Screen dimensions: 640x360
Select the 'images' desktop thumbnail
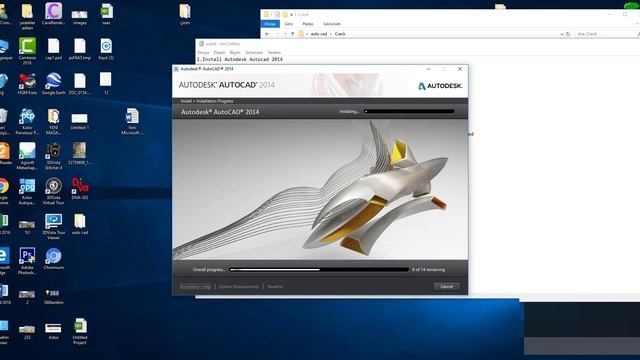(x=80, y=16)
